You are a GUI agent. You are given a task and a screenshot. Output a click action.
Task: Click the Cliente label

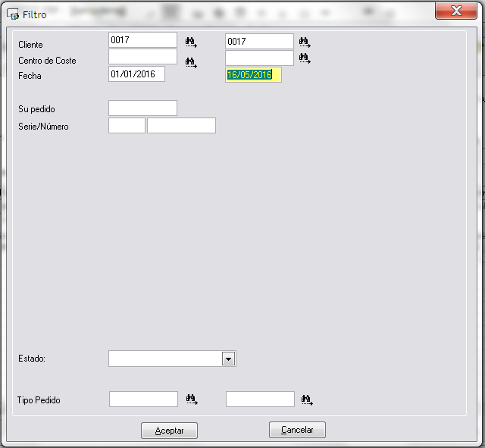(x=30, y=45)
